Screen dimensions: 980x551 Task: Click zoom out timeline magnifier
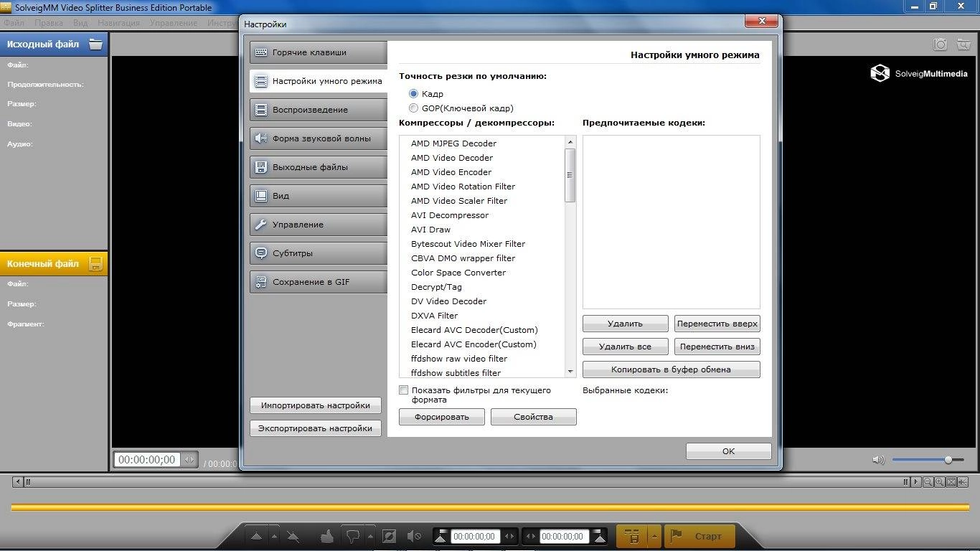[928, 482]
